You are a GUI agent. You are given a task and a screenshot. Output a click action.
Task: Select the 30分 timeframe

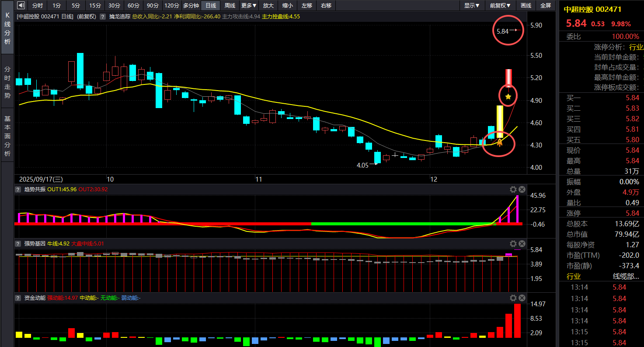(114, 6)
